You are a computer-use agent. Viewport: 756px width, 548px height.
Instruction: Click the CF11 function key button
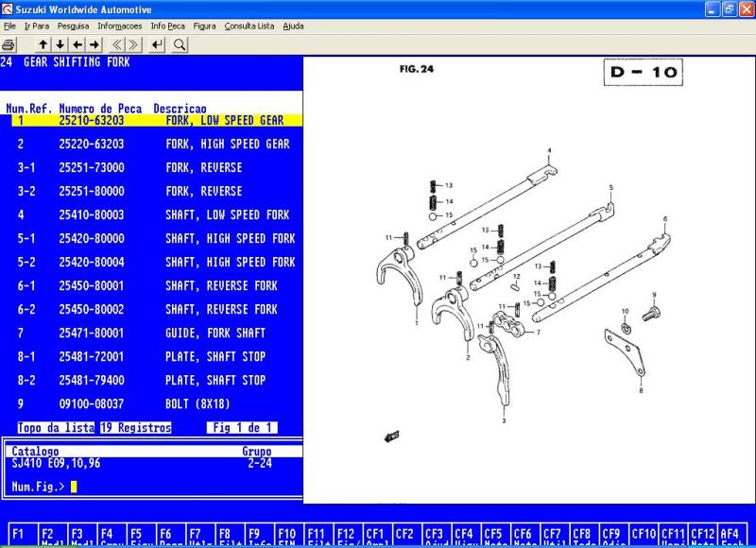(x=675, y=534)
